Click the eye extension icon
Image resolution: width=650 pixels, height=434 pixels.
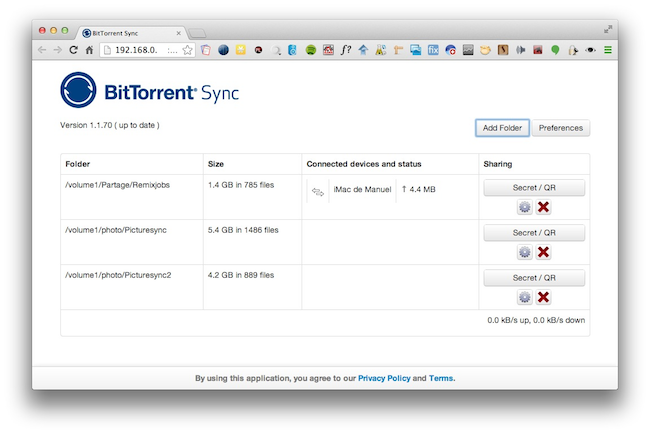pyautogui.click(x=590, y=50)
